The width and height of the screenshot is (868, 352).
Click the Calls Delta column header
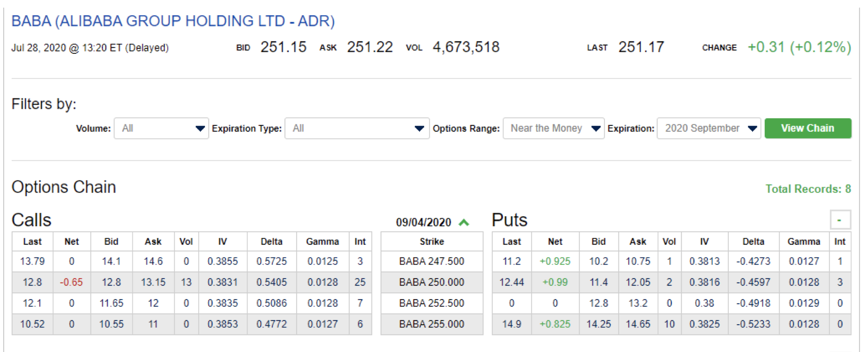272,241
